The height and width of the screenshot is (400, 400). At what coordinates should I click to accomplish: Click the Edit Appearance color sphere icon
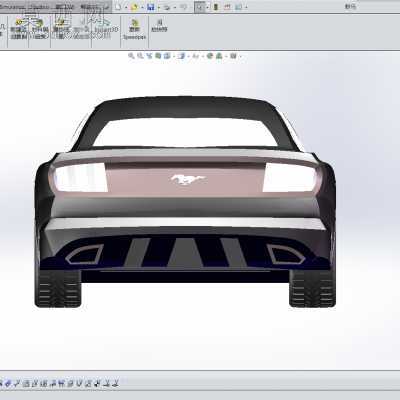point(210,56)
